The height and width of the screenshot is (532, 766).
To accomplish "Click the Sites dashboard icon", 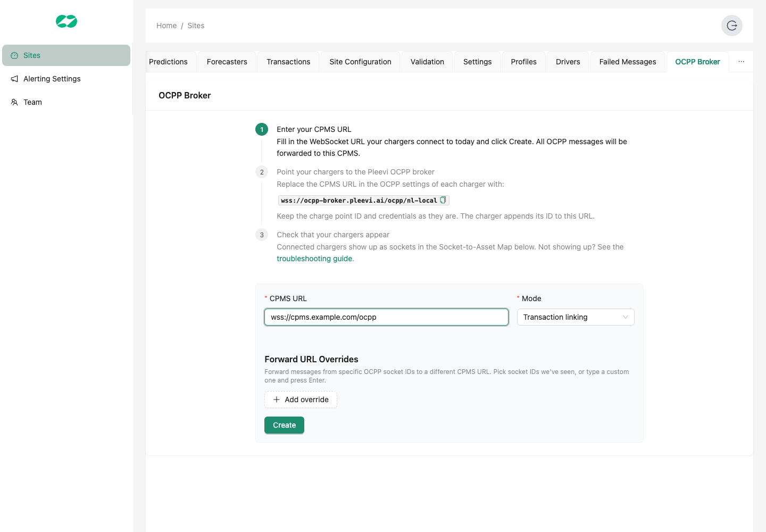I will pyautogui.click(x=14, y=55).
